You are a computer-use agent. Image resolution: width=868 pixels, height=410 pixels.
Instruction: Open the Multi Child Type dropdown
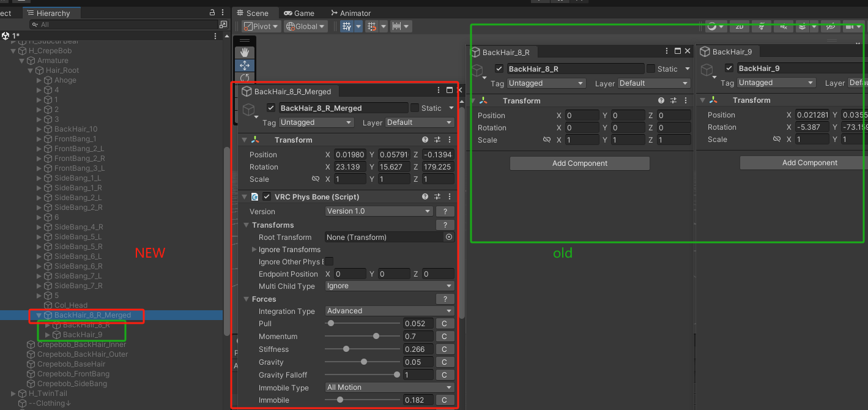click(x=389, y=286)
